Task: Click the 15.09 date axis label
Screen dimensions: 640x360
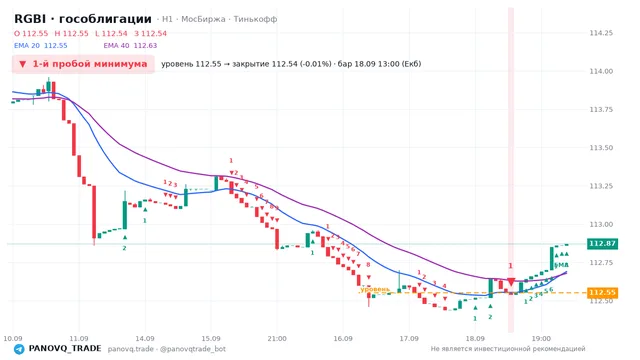Action: [211, 338]
